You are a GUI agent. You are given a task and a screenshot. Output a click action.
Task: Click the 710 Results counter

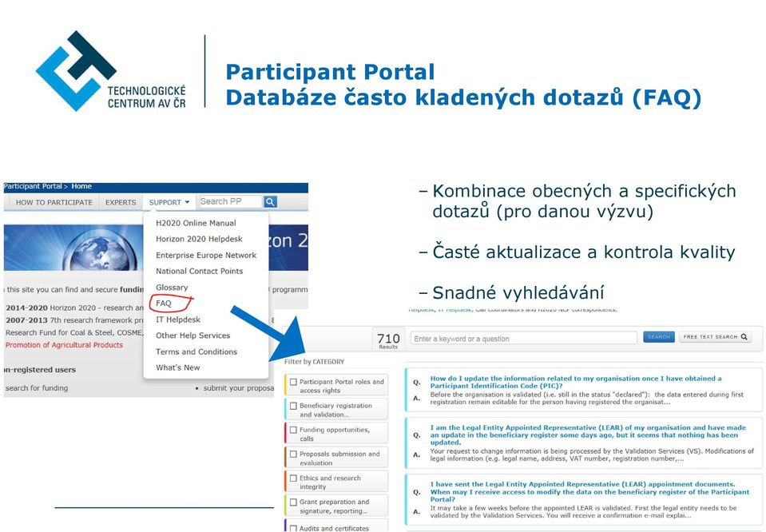coord(388,339)
